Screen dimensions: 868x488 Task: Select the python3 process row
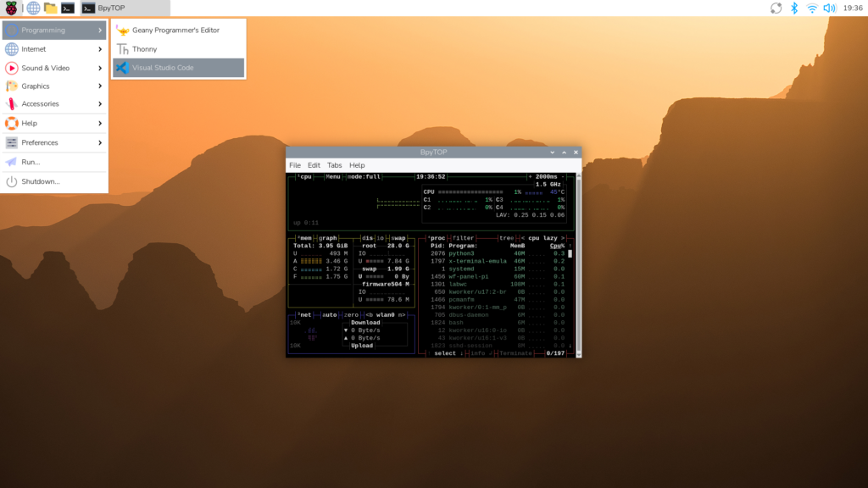(x=497, y=253)
